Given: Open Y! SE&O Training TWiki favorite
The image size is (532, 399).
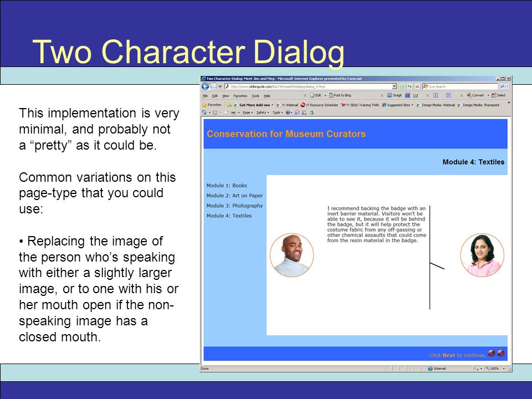Looking at the screenshot, I should click(x=360, y=105).
